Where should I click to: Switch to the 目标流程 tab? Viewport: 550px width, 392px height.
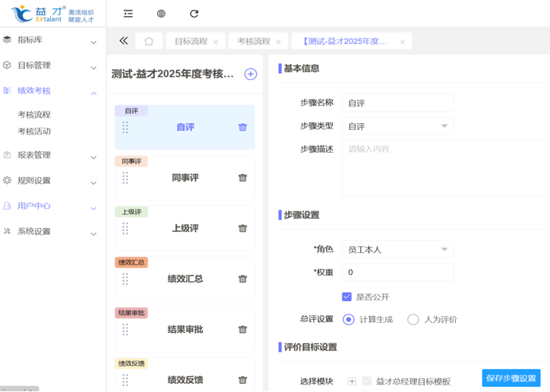tap(191, 41)
